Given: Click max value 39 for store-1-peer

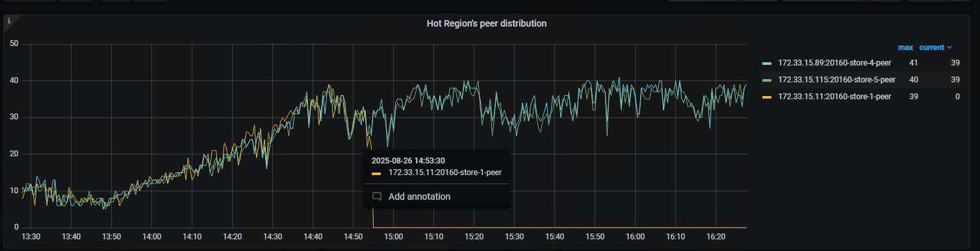Looking at the screenshot, I should coord(914,97).
